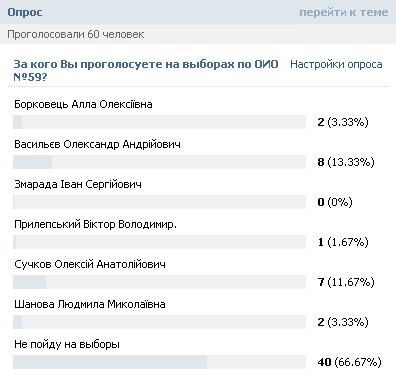Click 'Проголосовали 60 человек' voter count
Image resolution: width=396 pixels, height=385 pixels.
tap(76, 34)
